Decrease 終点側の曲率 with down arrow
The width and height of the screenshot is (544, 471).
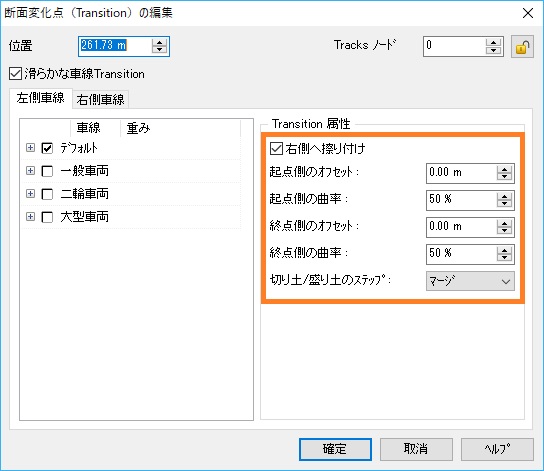click(504, 258)
